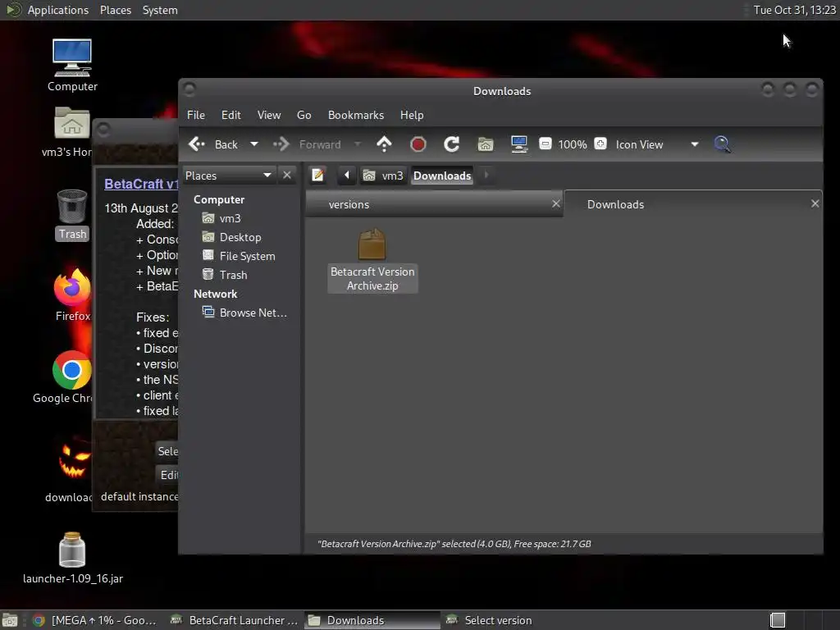The width and height of the screenshot is (840, 630).
Task: Click the vm3 path bar button
Action: click(x=383, y=176)
